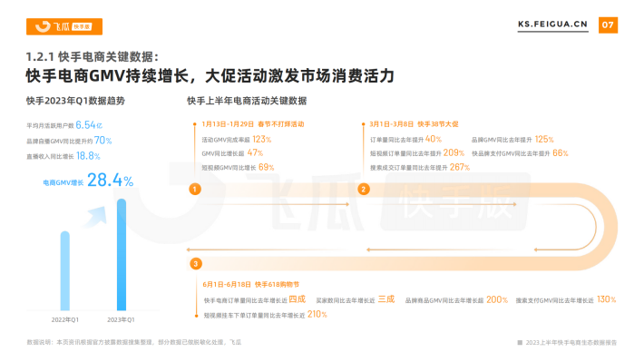Click the 快手2023年Q1数据趋势 section title
Viewport: 644px width, 362px height.
click(x=75, y=101)
